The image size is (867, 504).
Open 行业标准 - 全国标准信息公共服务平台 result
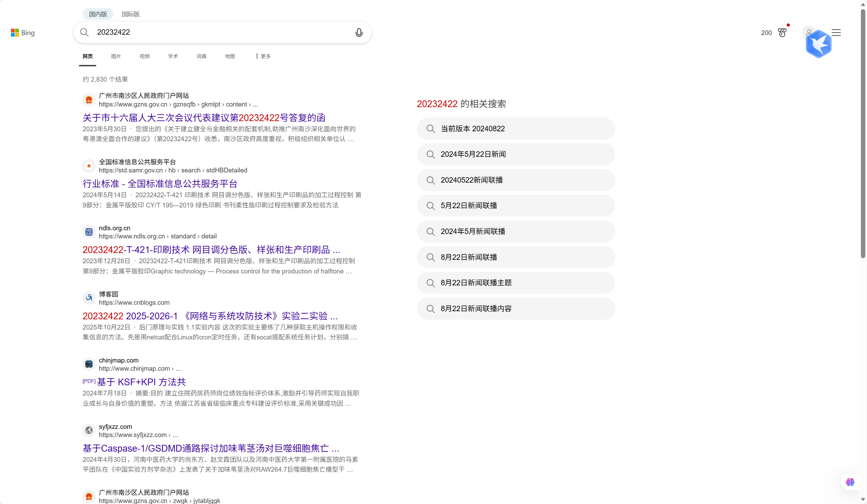pyautogui.click(x=160, y=183)
